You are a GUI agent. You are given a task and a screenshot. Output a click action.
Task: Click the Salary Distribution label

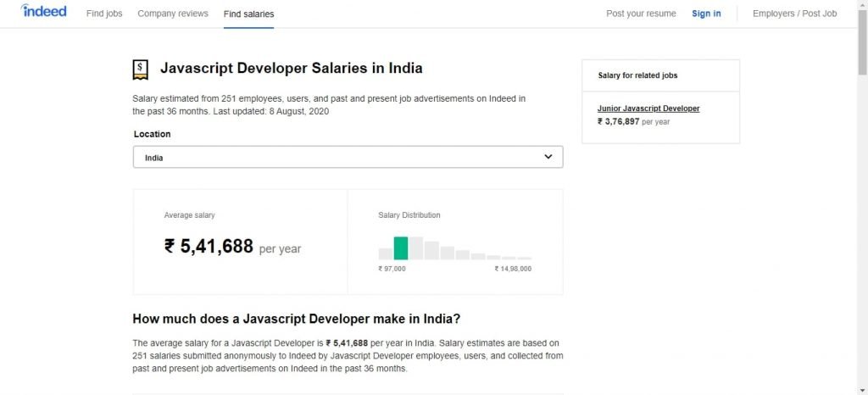(409, 215)
